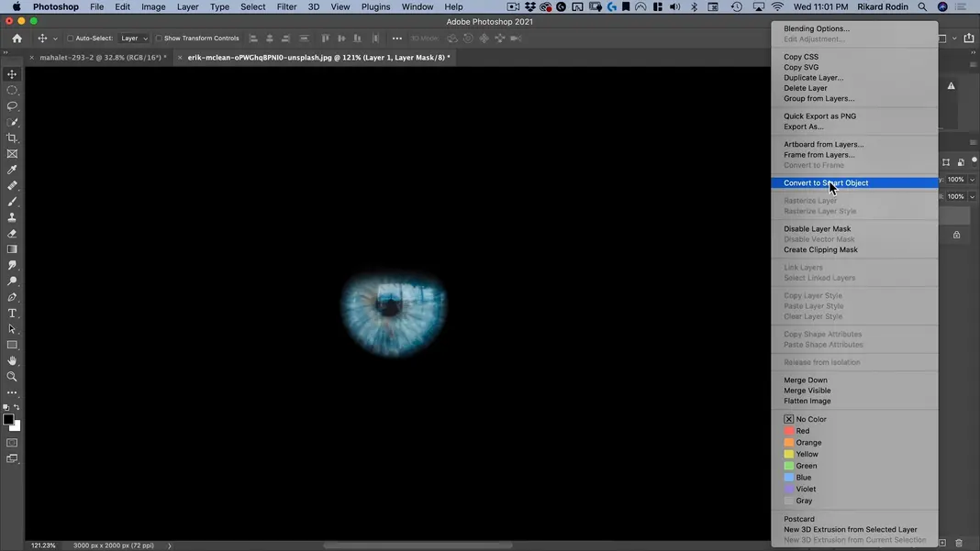The width and height of the screenshot is (980, 551).
Task: Open the macOS Spotlight search icon
Action: point(922,6)
